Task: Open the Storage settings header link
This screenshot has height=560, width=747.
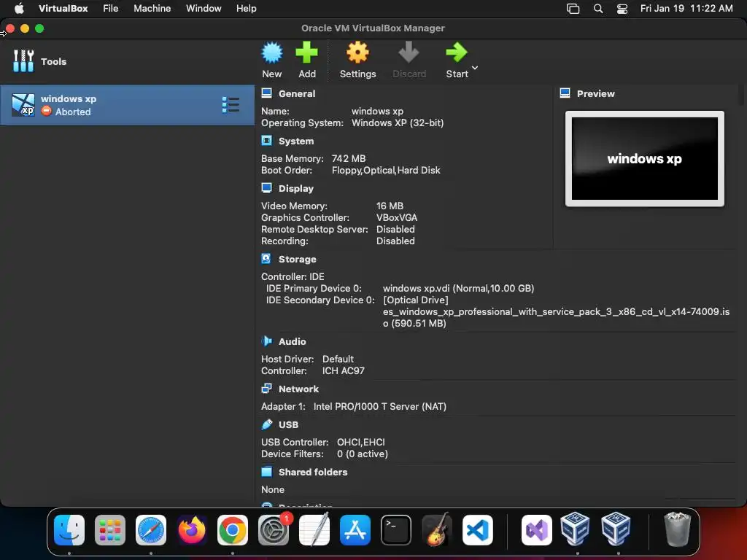Action: [298, 259]
